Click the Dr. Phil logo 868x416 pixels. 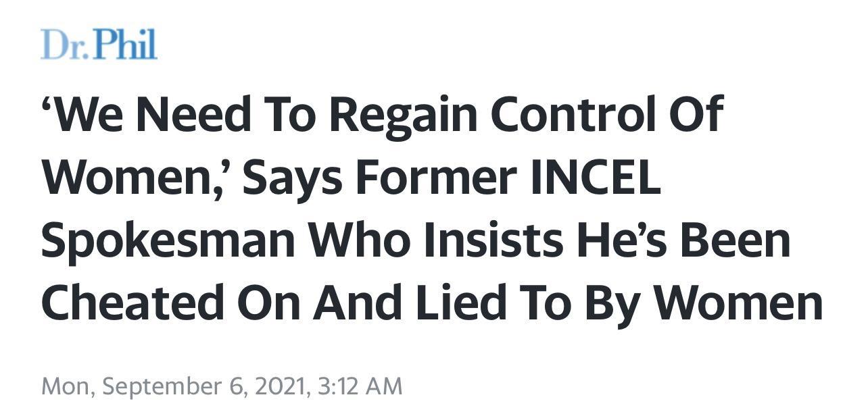[x=99, y=45]
